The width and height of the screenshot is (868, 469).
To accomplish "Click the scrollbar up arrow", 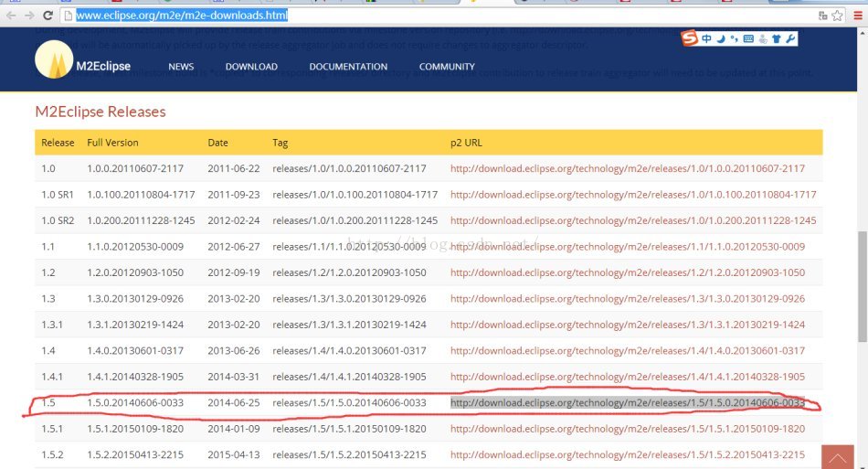I will (x=863, y=33).
